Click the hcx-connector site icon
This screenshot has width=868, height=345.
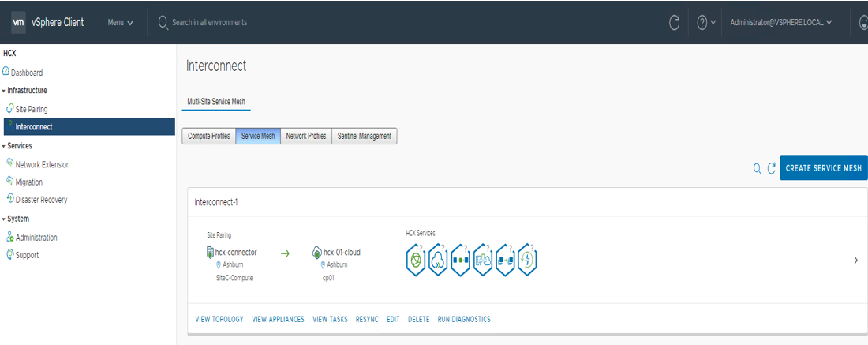(x=210, y=253)
